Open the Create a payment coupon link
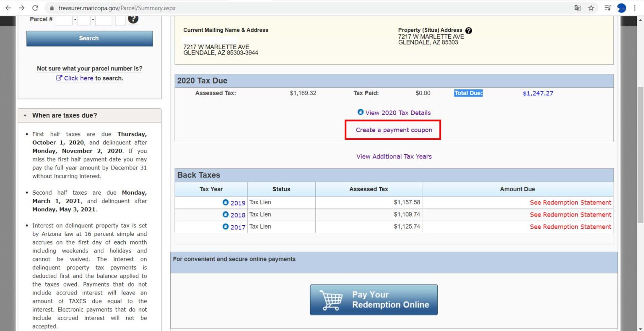Viewport: 644px width, 331px height. pos(394,130)
